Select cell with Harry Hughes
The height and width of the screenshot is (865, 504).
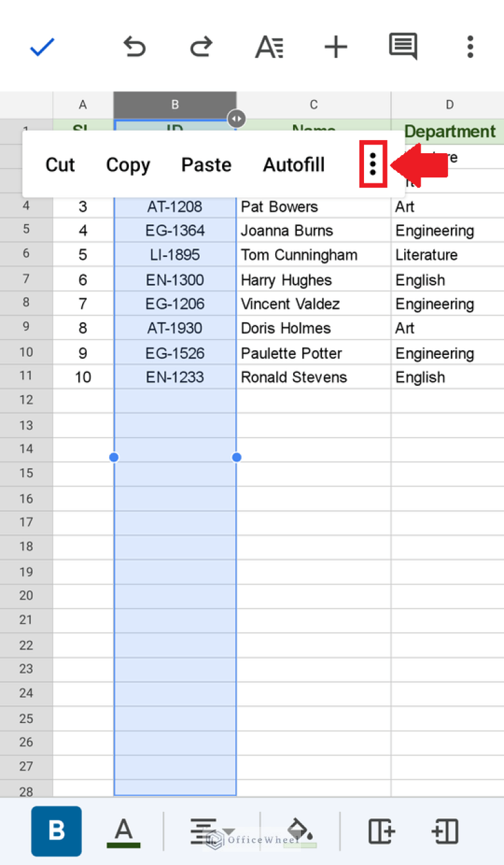tap(313, 280)
